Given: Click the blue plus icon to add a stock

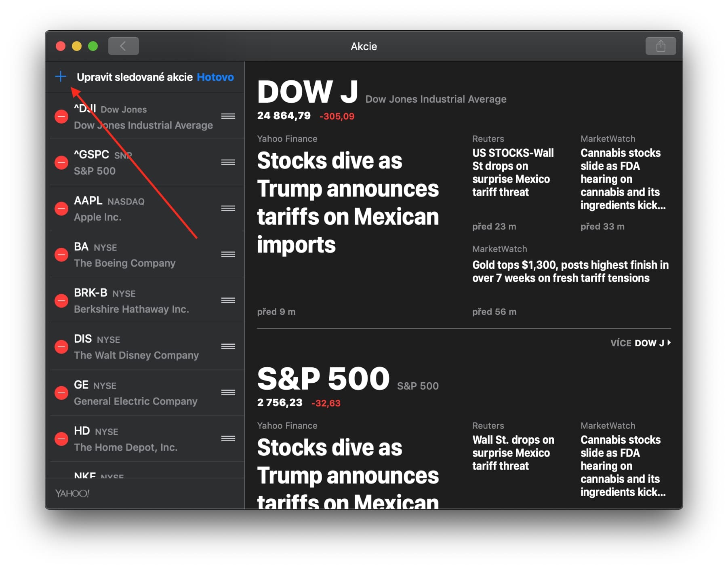Looking at the screenshot, I should [61, 76].
